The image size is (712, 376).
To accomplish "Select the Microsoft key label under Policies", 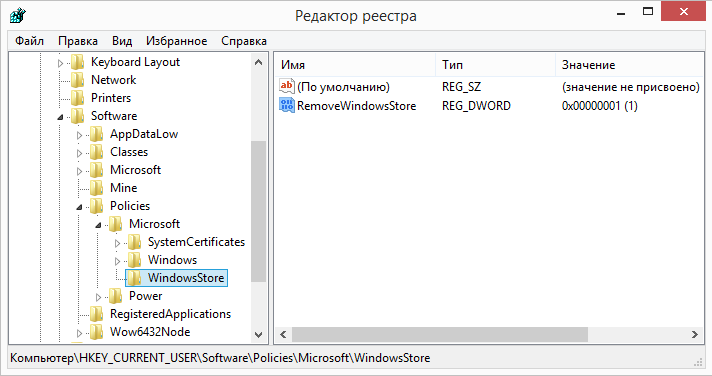I will coord(154,224).
